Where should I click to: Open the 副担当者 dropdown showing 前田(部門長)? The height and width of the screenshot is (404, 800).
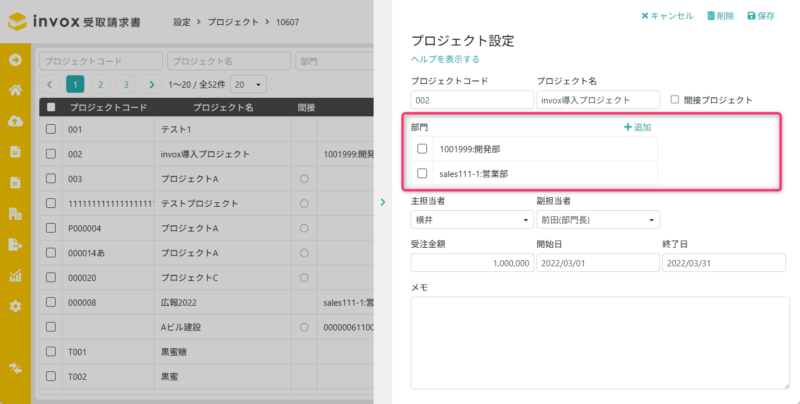click(598, 220)
